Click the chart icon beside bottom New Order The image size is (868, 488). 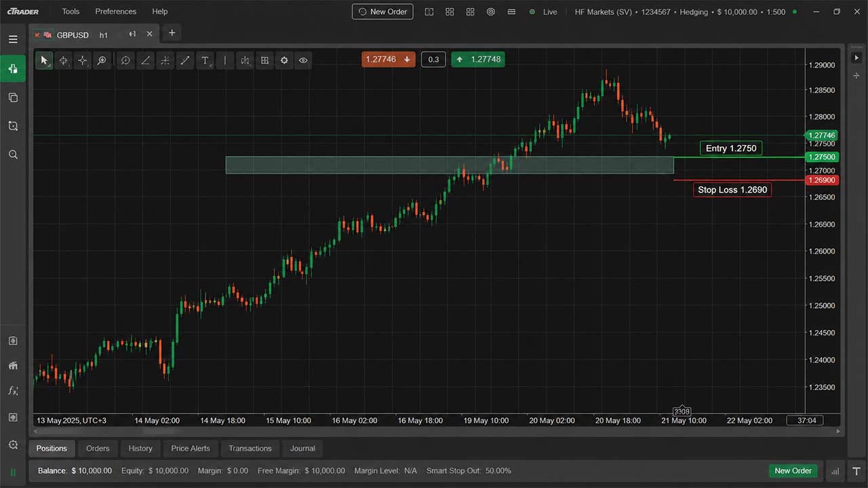click(x=835, y=471)
